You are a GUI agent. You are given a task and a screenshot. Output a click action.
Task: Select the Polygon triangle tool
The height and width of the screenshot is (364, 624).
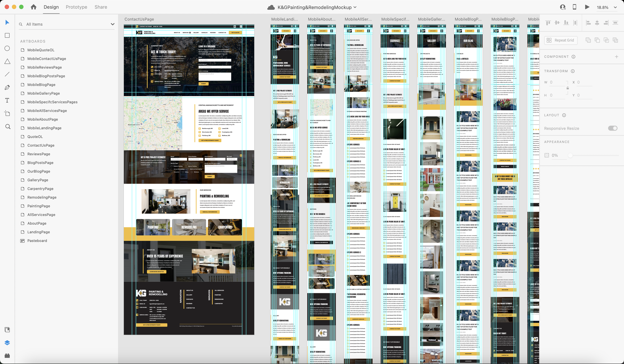(7, 61)
